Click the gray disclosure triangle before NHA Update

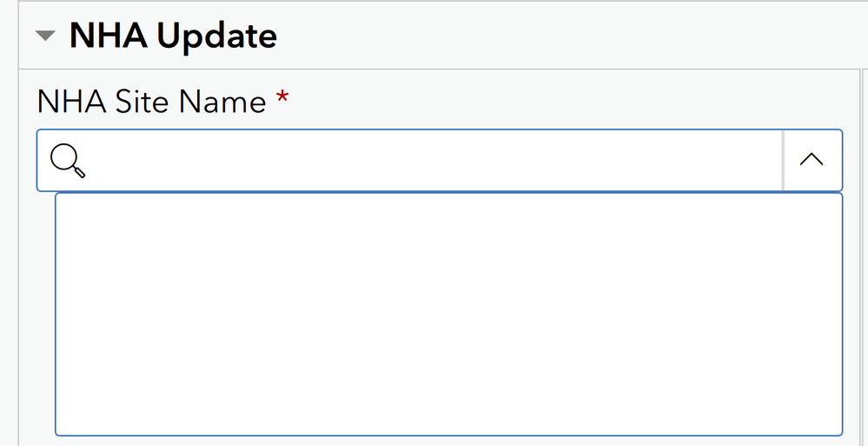point(46,37)
